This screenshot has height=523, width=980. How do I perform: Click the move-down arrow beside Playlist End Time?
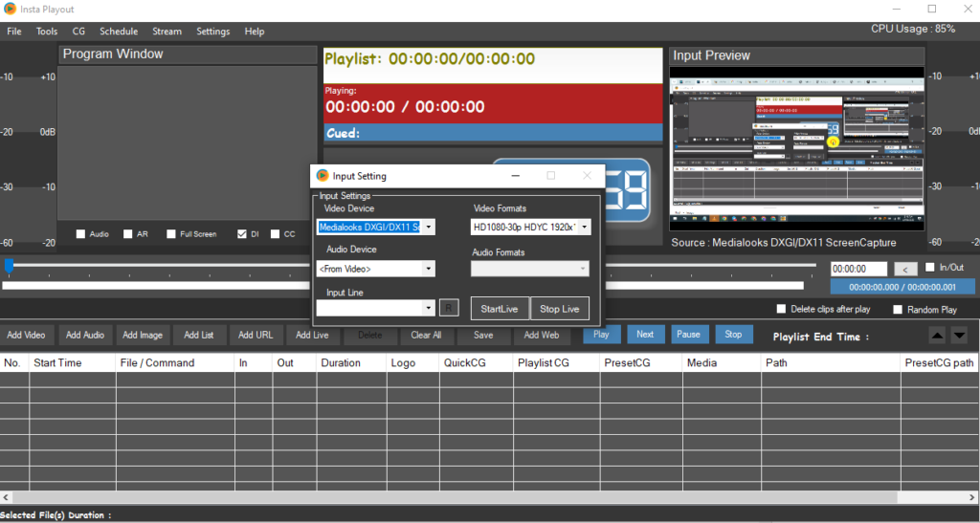click(x=959, y=335)
